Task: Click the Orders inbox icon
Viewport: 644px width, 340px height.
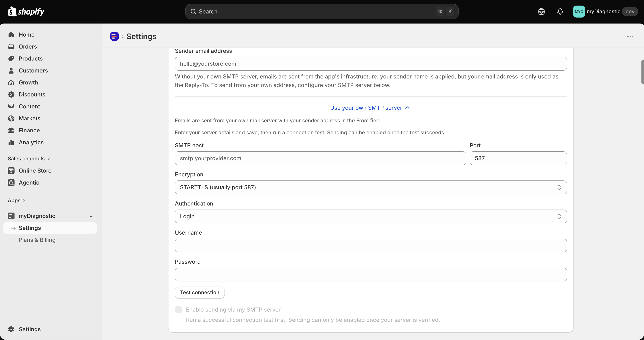Action: point(11,47)
